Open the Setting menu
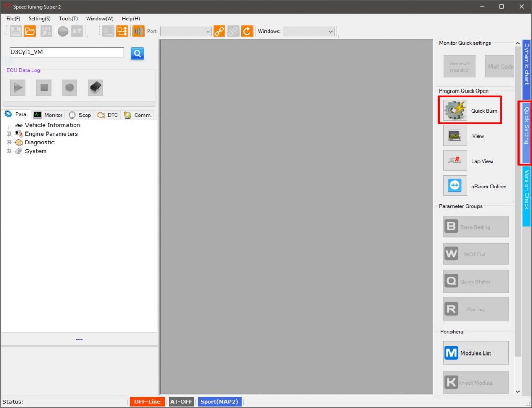The height and width of the screenshot is (408, 532). pyautogui.click(x=39, y=19)
